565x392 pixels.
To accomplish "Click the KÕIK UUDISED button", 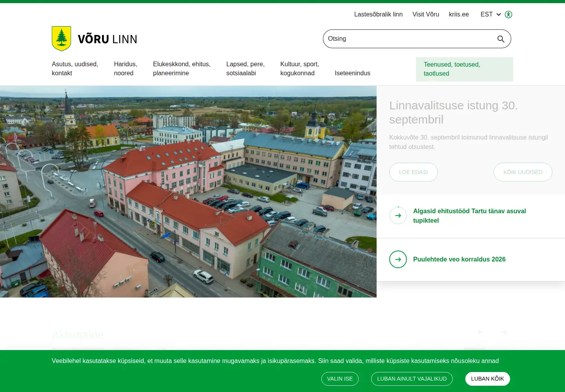I will point(523,172).
